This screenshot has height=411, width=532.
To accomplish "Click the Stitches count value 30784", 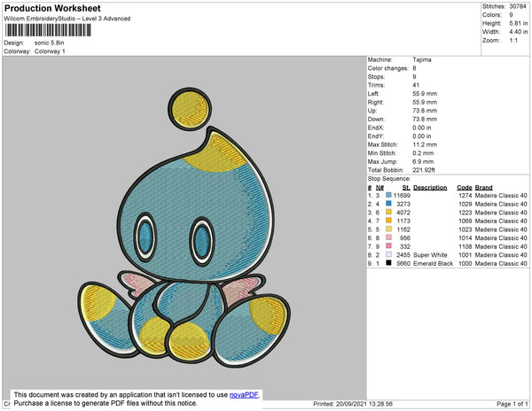I will (x=518, y=6).
